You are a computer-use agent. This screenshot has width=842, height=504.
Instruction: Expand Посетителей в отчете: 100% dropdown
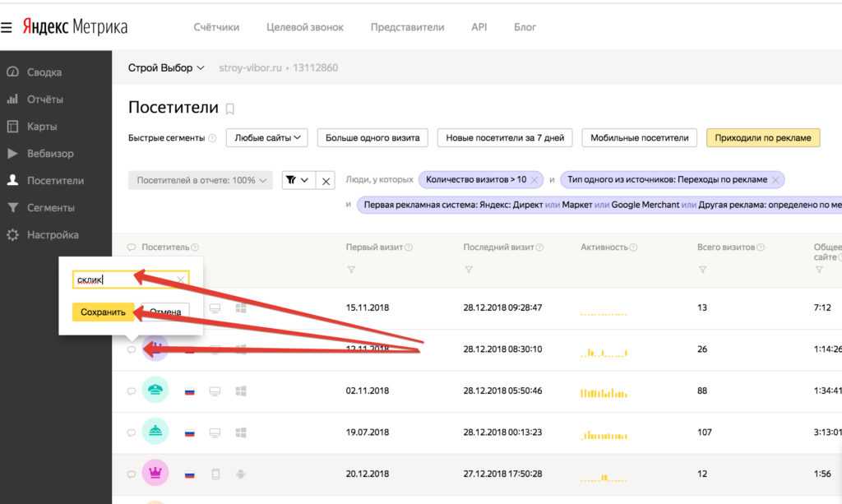click(201, 180)
